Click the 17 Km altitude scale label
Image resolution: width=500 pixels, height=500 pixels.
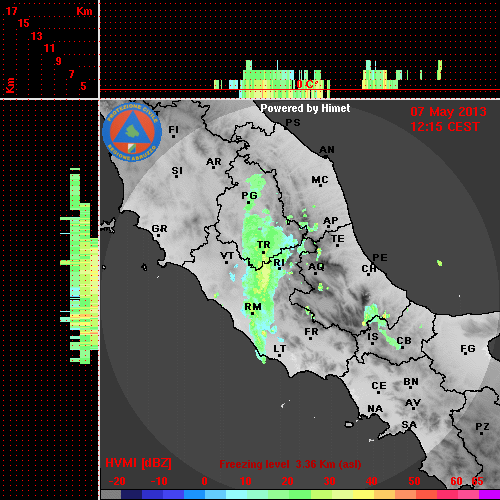[x=11, y=11]
